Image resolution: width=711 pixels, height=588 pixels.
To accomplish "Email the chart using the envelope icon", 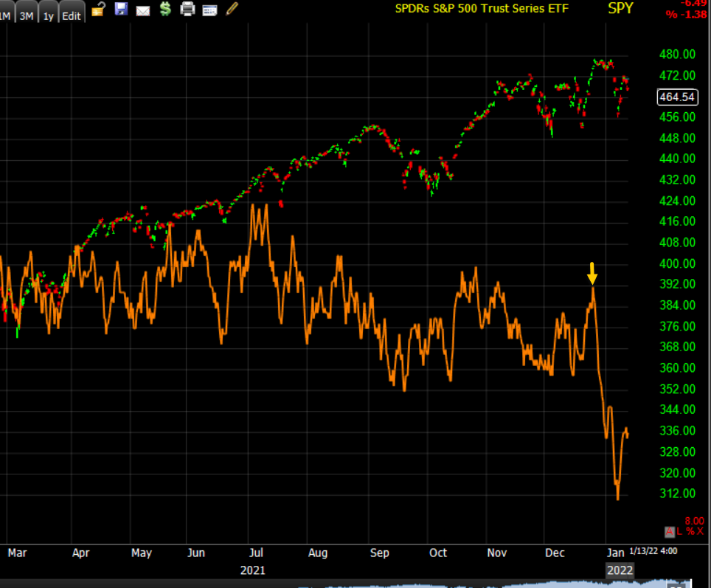I will (x=143, y=10).
